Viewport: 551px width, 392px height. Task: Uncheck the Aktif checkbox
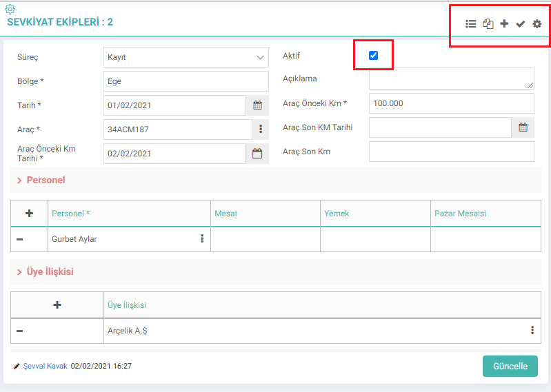[373, 55]
